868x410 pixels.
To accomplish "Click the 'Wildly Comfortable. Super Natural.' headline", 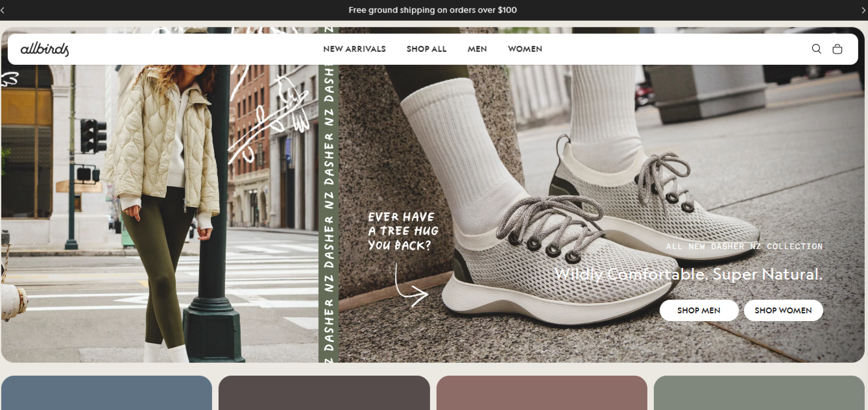I will pos(688,274).
